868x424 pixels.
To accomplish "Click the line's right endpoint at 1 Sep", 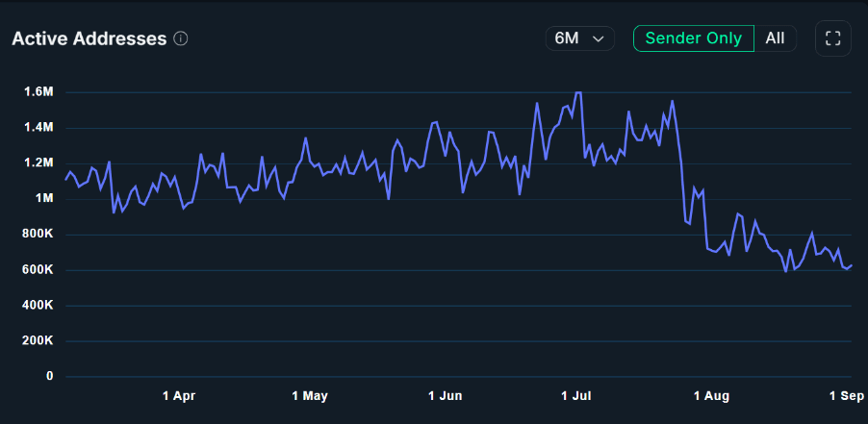I will 852,265.
